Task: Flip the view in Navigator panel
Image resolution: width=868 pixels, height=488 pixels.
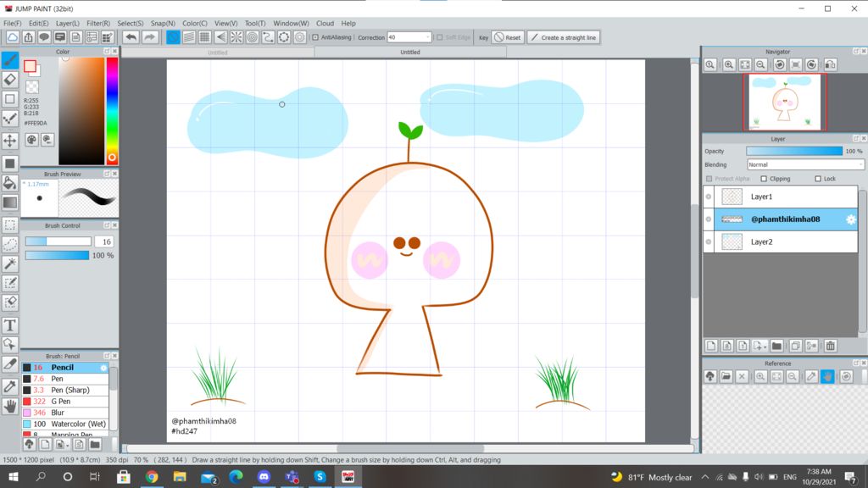Action: click(x=831, y=64)
